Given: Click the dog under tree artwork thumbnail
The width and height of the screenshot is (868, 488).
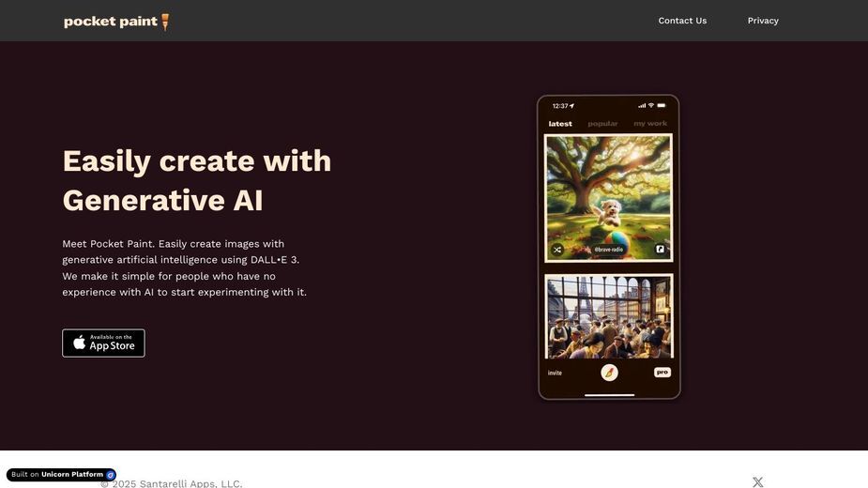Looking at the screenshot, I should click(x=608, y=198).
